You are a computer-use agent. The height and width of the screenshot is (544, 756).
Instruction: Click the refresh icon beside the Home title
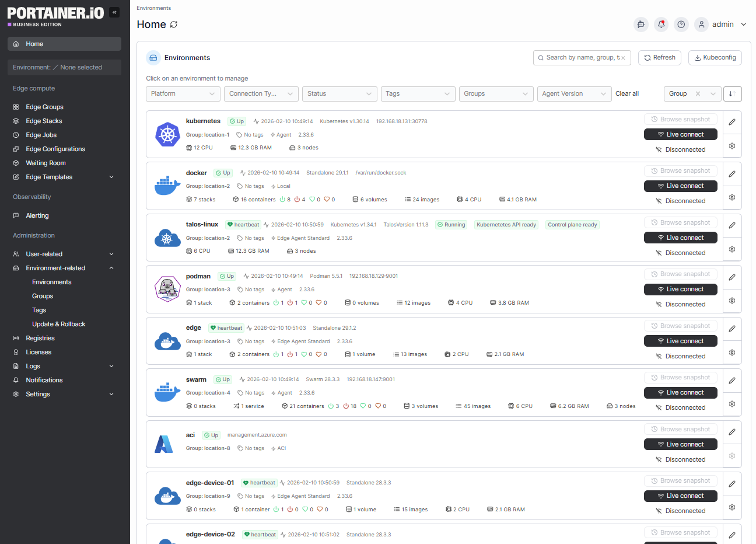pos(174,25)
